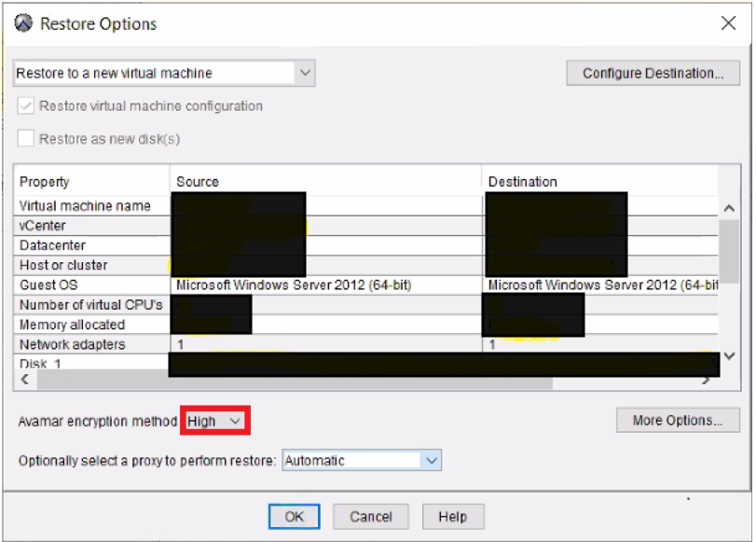Click the vertical scrollbar up arrow
Screen dimensions: 756x542
[x=728, y=205]
